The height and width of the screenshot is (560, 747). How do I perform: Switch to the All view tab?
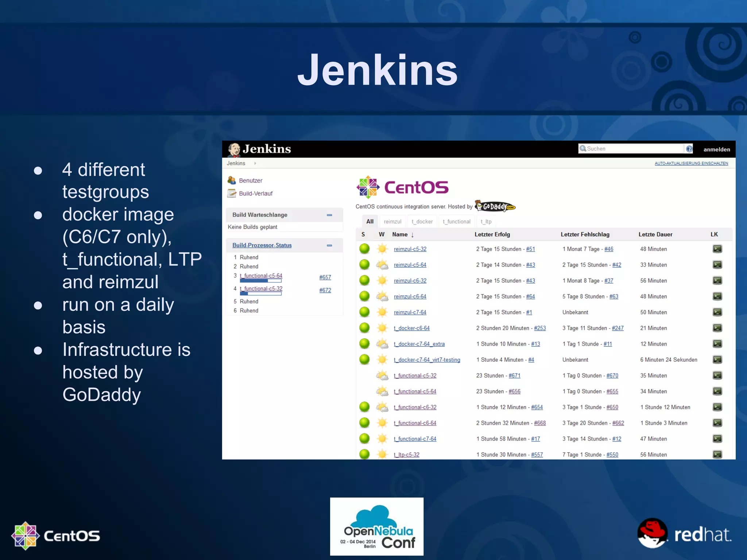pyautogui.click(x=370, y=221)
